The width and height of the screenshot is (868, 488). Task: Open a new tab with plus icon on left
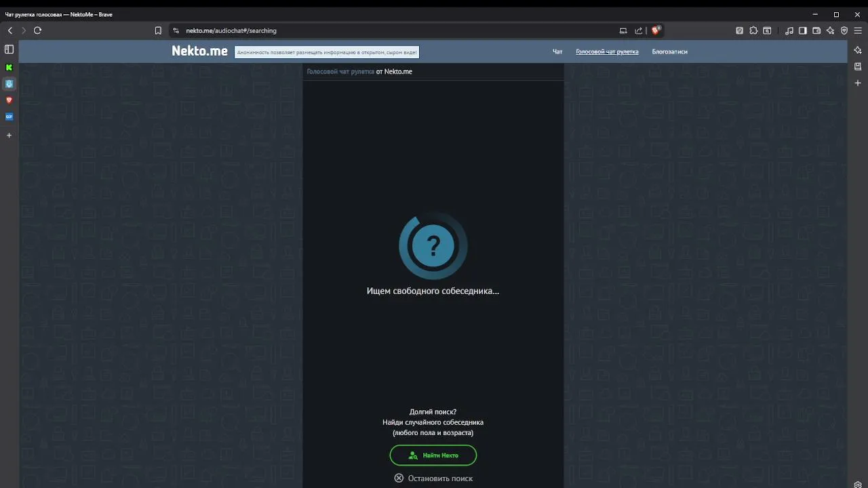pyautogui.click(x=9, y=136)
